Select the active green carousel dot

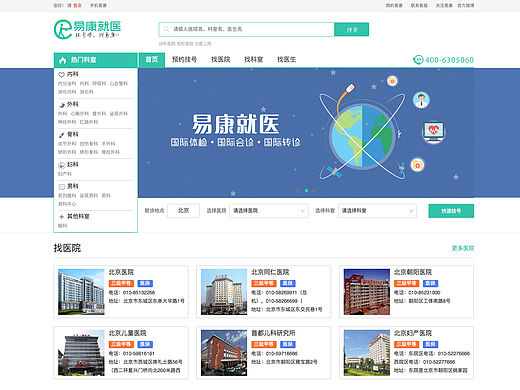coord(306,191)
